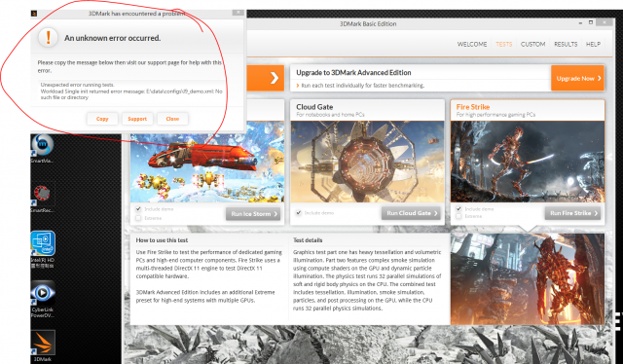This screenshot has height=364, width=623.
Task: Click the 3DMark logo in error dialog title bar
Action: tap(34, 14)
